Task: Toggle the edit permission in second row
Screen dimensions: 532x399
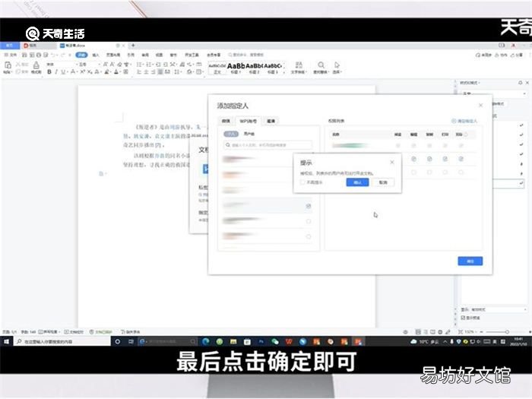Action: [x=413, y=159]
